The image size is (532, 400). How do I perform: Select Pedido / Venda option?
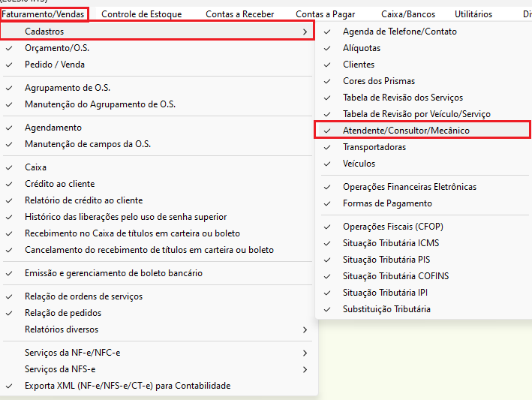(56, 65)
